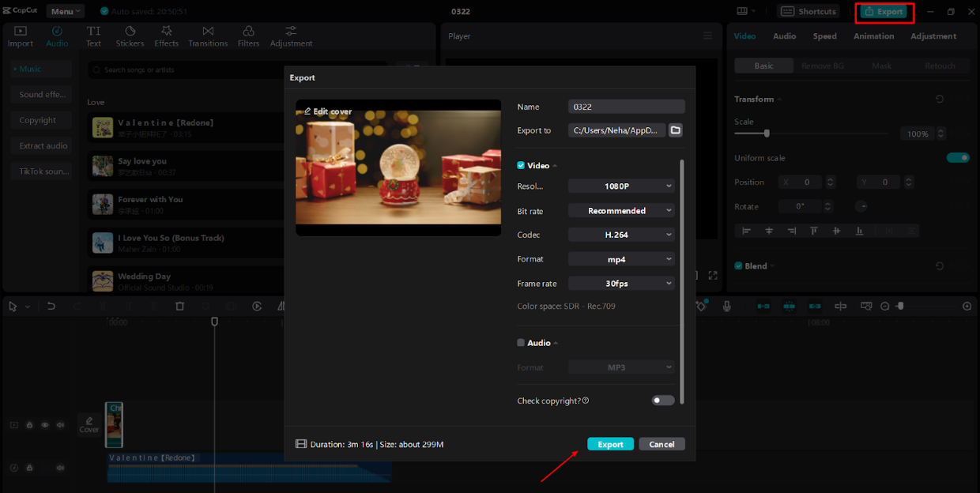Click the cyan Export button in dialog
This screenshot has width=980, height=493.
(x=610, y=444)
